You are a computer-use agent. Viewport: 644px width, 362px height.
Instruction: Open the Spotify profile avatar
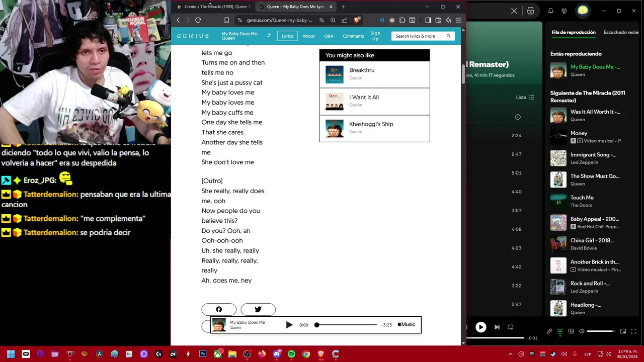pos(583,11)
